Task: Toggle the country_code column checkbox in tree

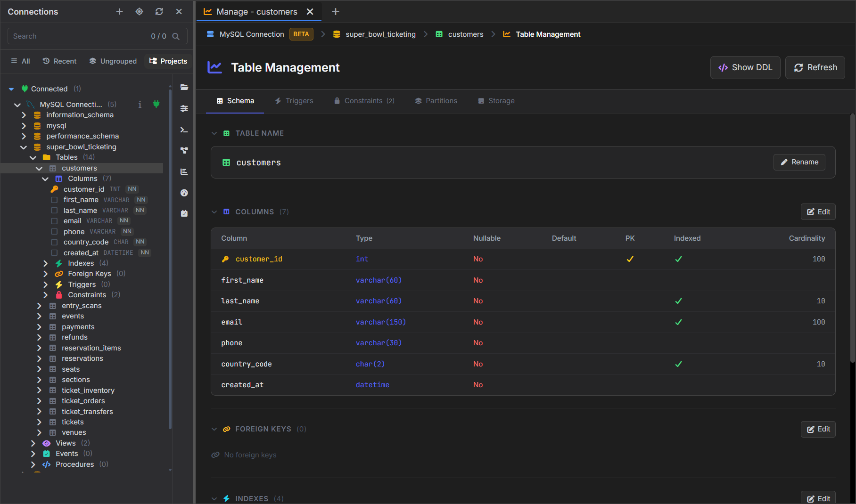Action: [x=54, y=242]
